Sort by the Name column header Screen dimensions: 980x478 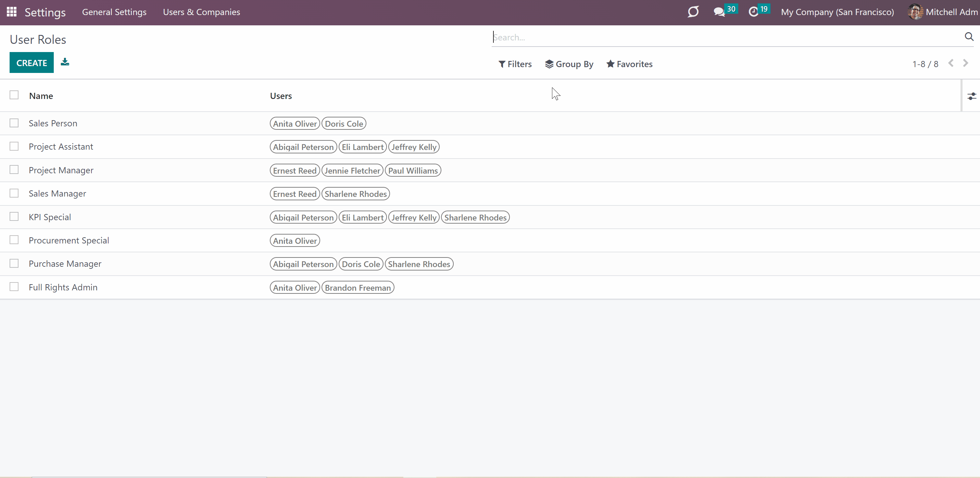pos(41,96)
